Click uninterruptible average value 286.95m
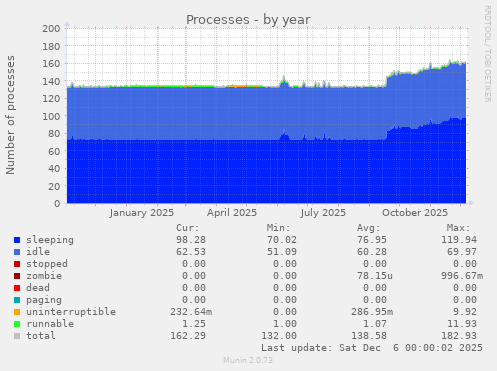Screen dimensions: 497x371 [x=372, y=312]
